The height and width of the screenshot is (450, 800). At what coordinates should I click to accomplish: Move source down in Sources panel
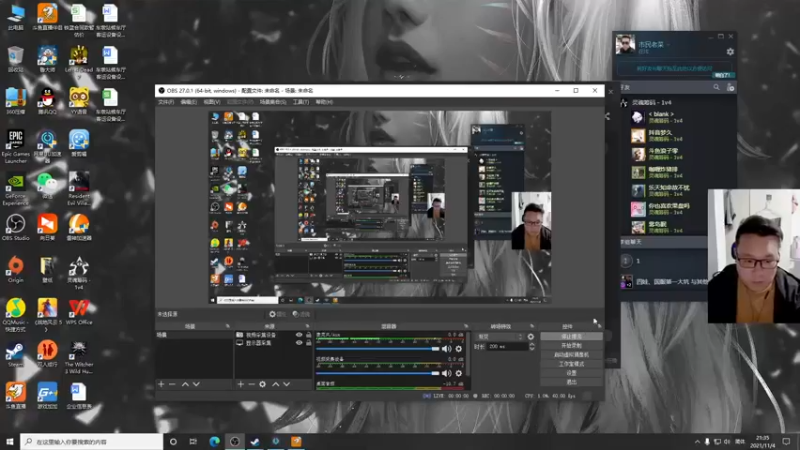(287, 384)
